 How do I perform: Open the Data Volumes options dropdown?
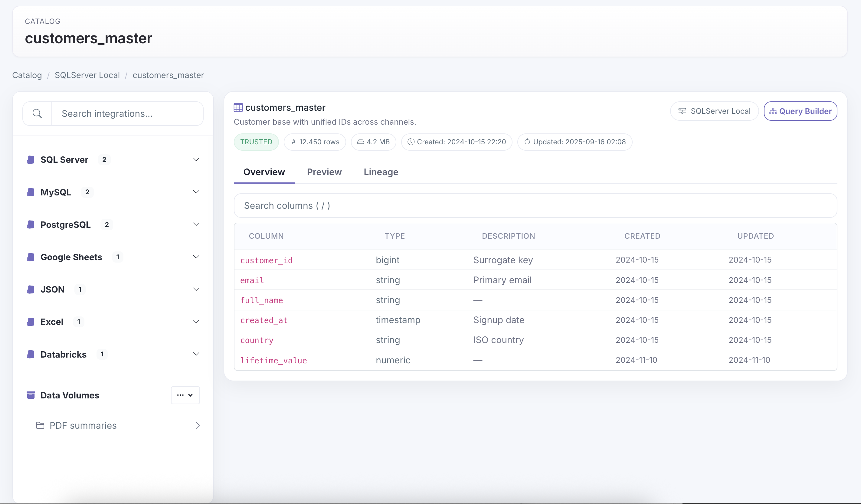coord(185,395)
